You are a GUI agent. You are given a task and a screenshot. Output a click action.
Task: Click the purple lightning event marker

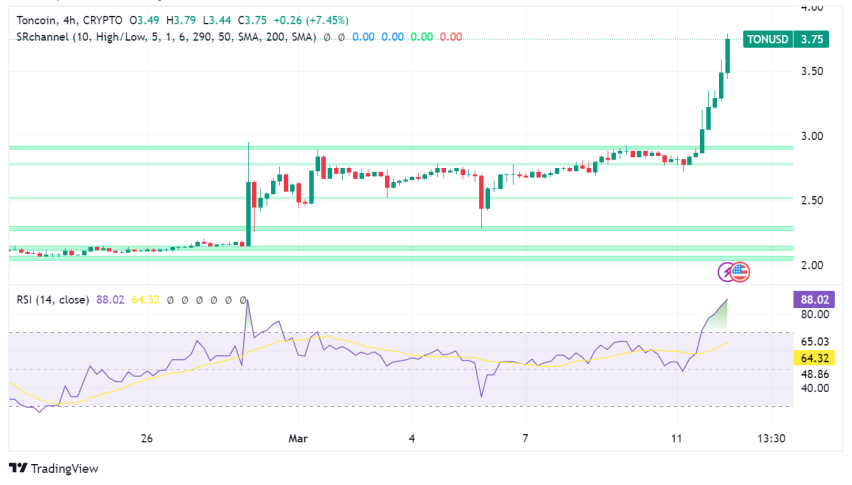click(727, 271)
